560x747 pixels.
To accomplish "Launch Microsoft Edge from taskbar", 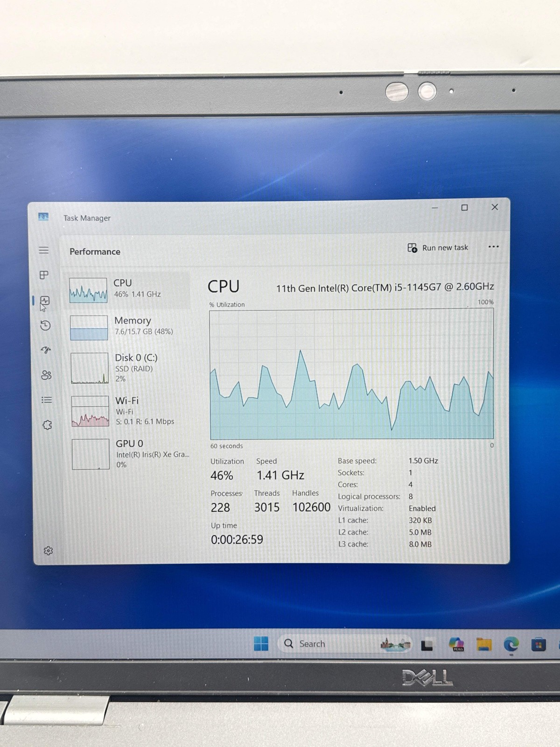I will (511, 644).
